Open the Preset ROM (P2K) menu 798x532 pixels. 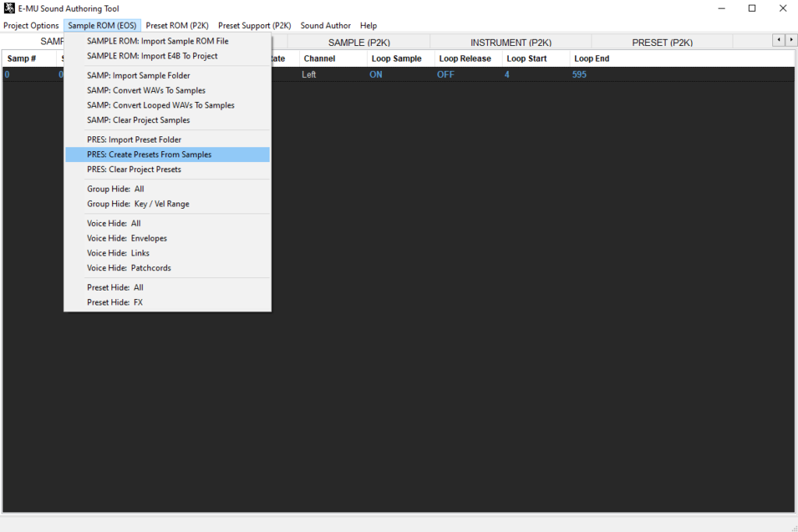click(177, 26)
